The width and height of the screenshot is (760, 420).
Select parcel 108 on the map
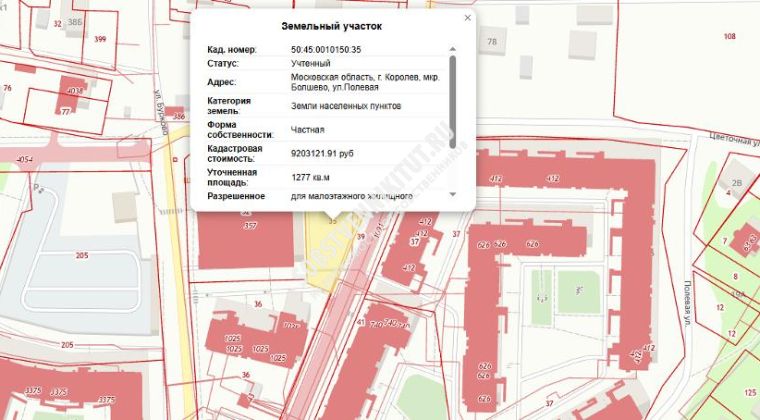(729, 36)
